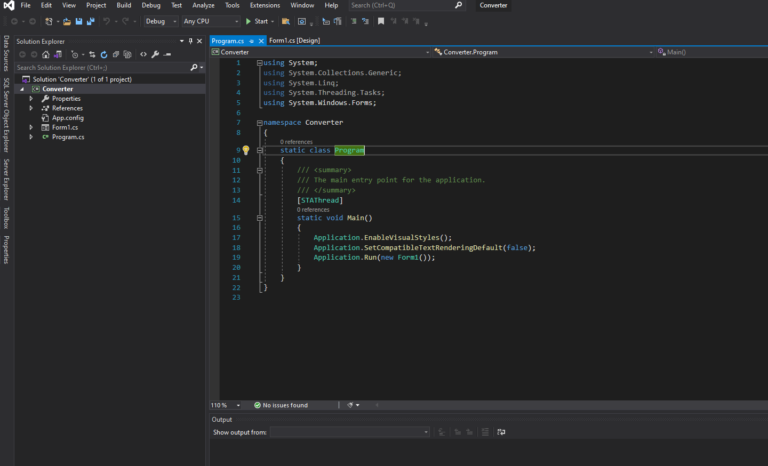Click the Collapse All icon in Solution Explorer
Viewport: 768px width, 466px height.
pyautogui.click(x=116, y=54)
